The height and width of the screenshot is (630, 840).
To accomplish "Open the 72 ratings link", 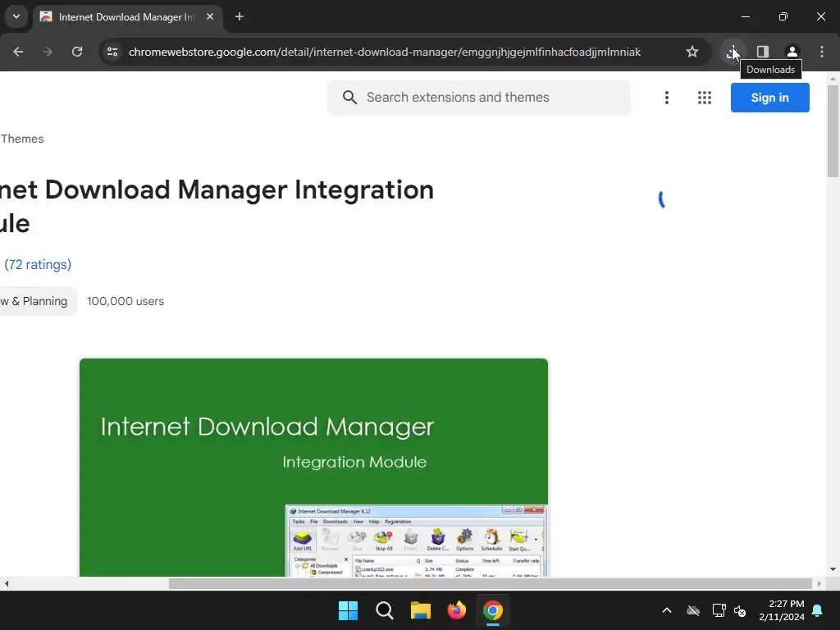I will [x=38, y=265].
